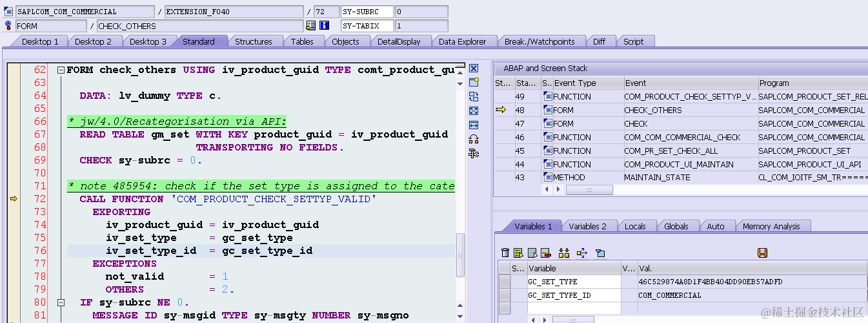Click the maximize horizontally icon
Screen dimensions: 868x323
[474, 125]
